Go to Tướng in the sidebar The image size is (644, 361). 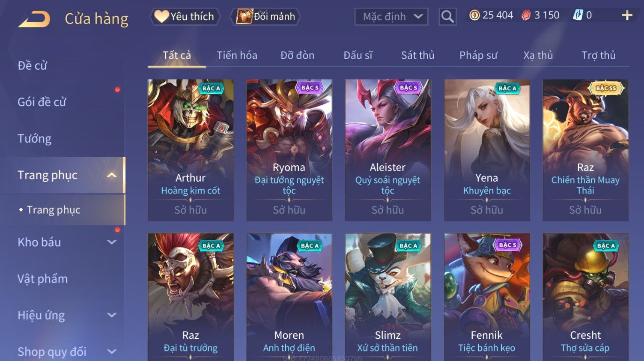pos(34,139)
